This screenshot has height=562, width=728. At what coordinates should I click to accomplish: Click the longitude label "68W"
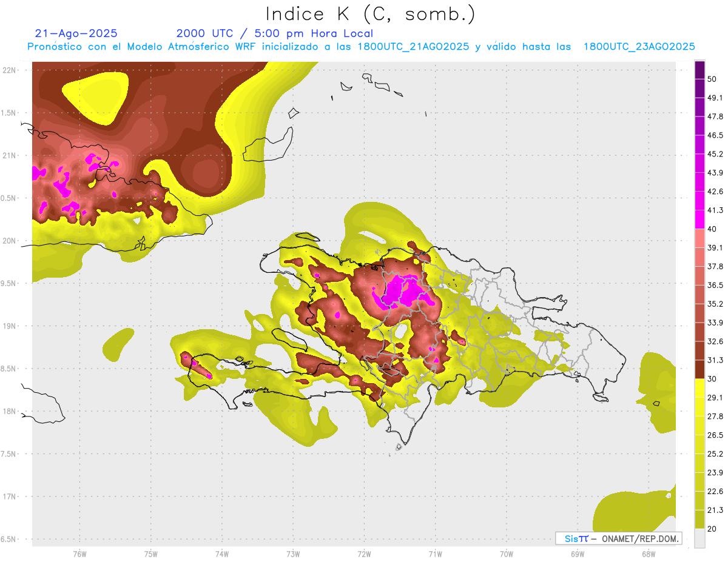tap(649, 554)
